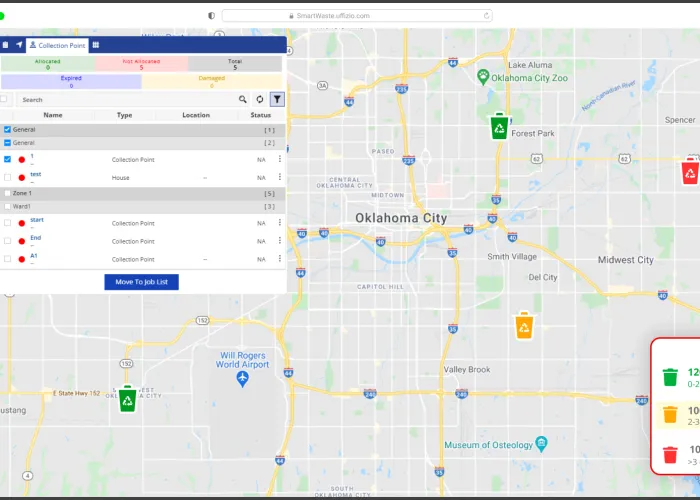
Task: Click the Search input field
Action: 125,100
